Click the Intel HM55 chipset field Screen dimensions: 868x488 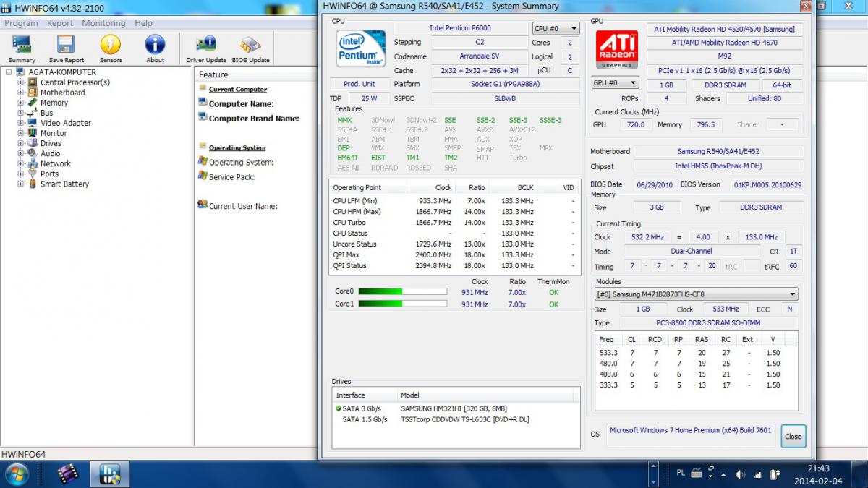coord(719,166)
